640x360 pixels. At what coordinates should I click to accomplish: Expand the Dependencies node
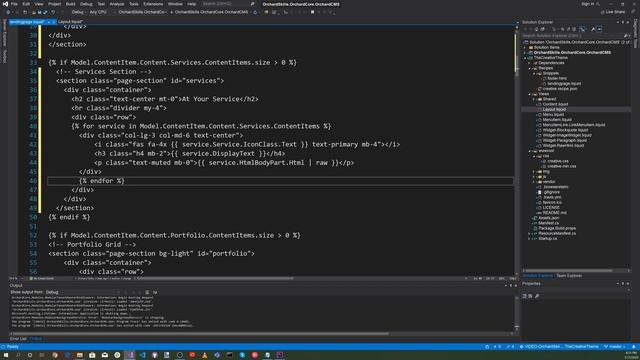click(x=530, y=63)
